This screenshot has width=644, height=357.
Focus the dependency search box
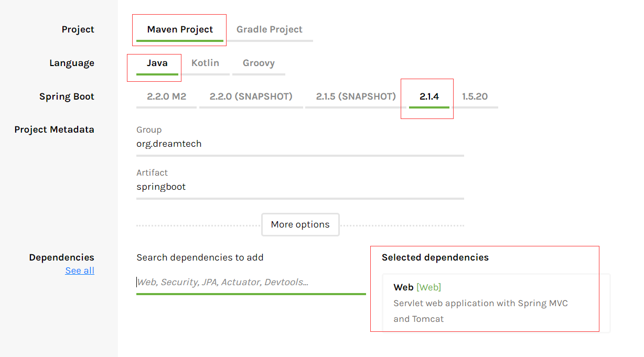coord(251,282)
